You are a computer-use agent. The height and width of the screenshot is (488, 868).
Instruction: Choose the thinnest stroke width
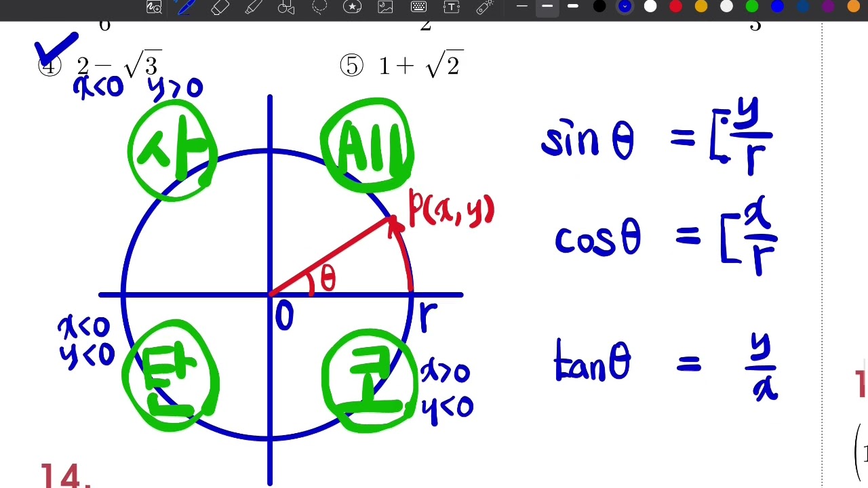521,7
